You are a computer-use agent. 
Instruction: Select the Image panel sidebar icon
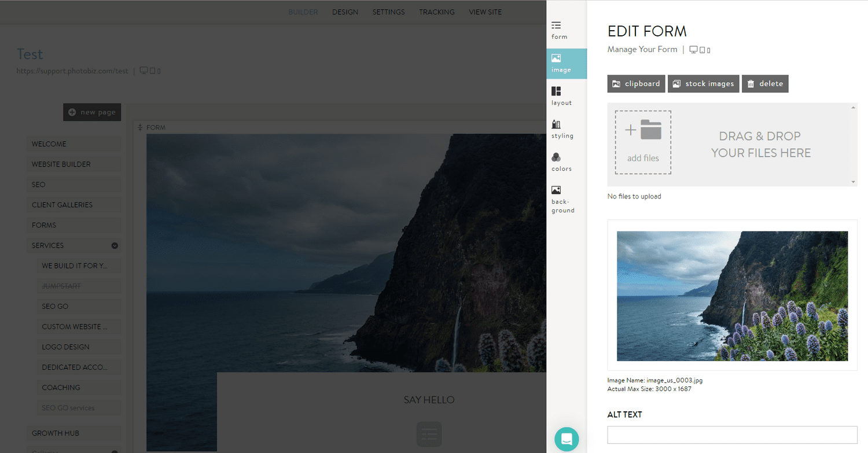pos(556,62)
